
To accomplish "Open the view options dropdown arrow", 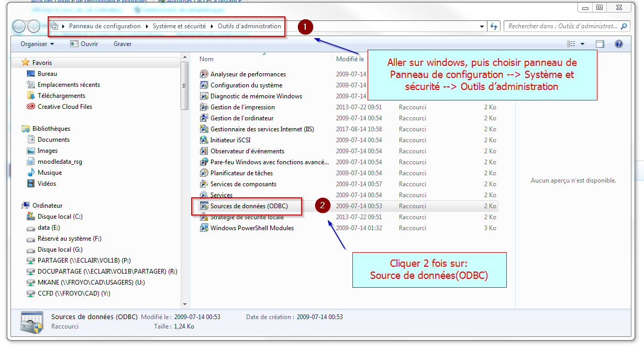I will [582, 44].
